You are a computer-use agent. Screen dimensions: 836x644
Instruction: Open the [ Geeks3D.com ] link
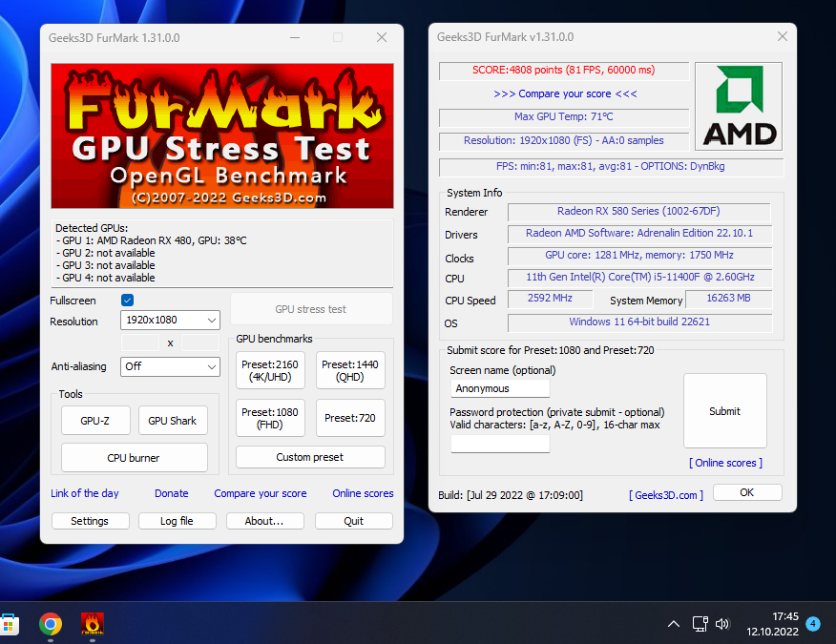click(x=666, y=495)
